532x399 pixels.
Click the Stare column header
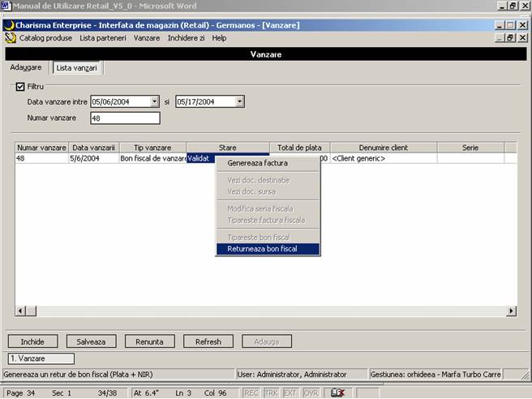tap(228, 148)
